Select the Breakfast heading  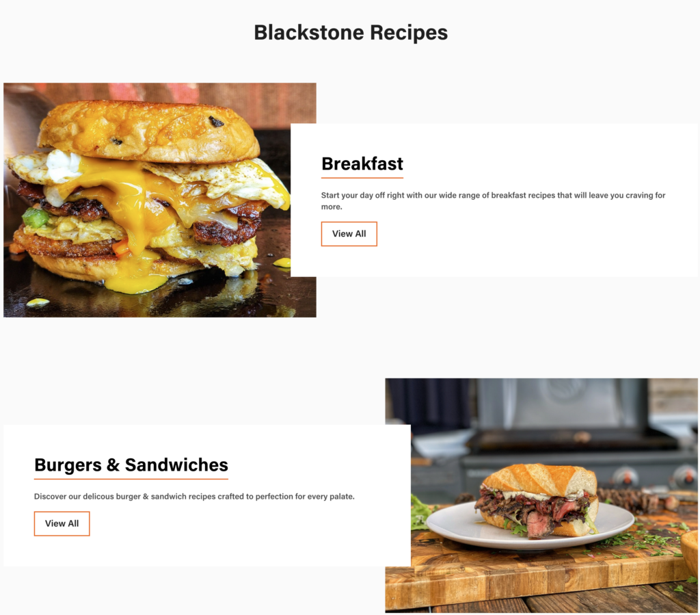362,163
